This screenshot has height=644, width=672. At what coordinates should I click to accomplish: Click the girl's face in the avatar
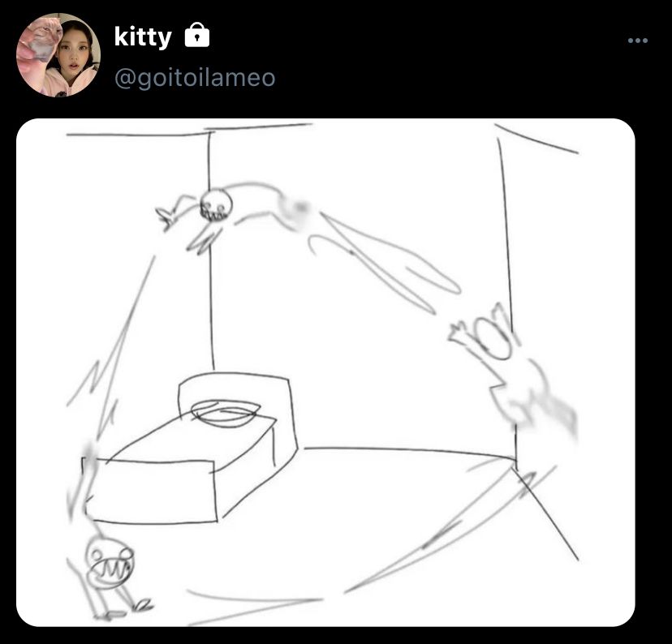tap(75, 54)
